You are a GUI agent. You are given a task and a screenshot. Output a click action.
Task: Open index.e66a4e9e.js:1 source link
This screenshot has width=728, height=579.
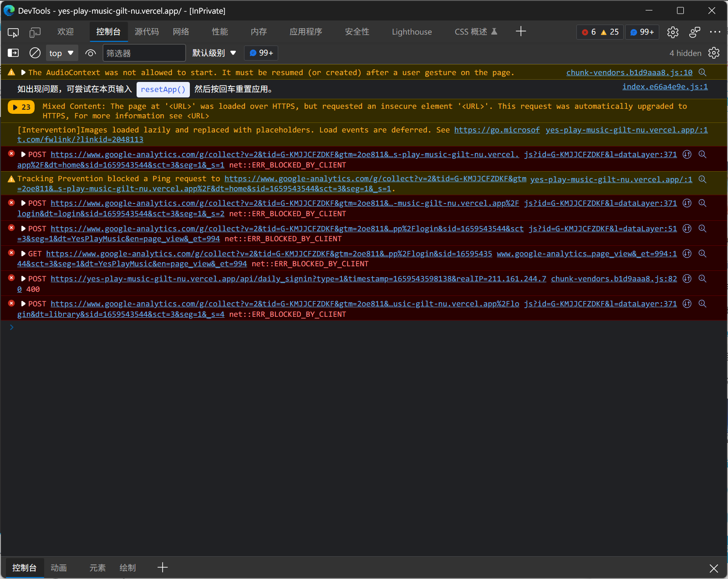665,86
